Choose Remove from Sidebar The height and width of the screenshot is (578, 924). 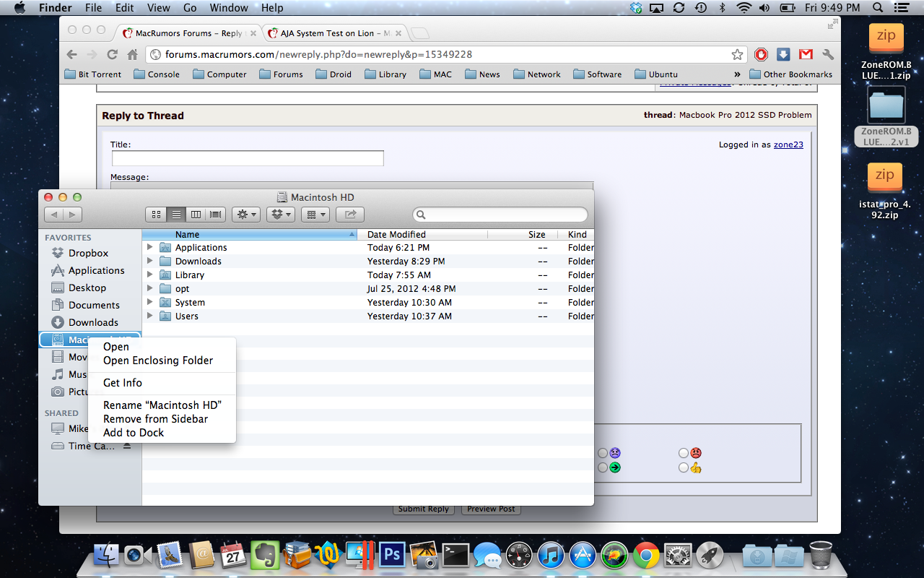point(162,419)
